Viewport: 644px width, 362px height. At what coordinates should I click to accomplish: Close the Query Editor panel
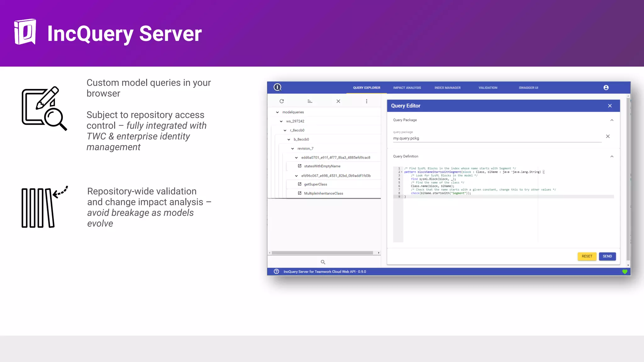point(610,106)
